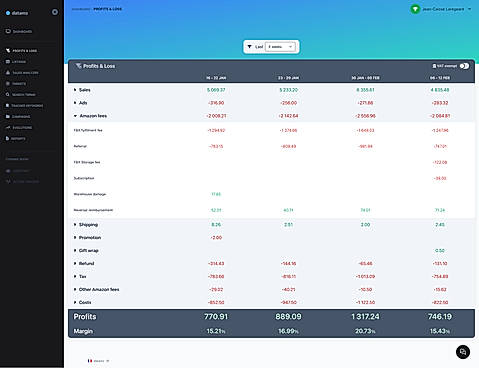Click the green user avatar icon
Screen dimensions: 479x368
click(415, 9)
